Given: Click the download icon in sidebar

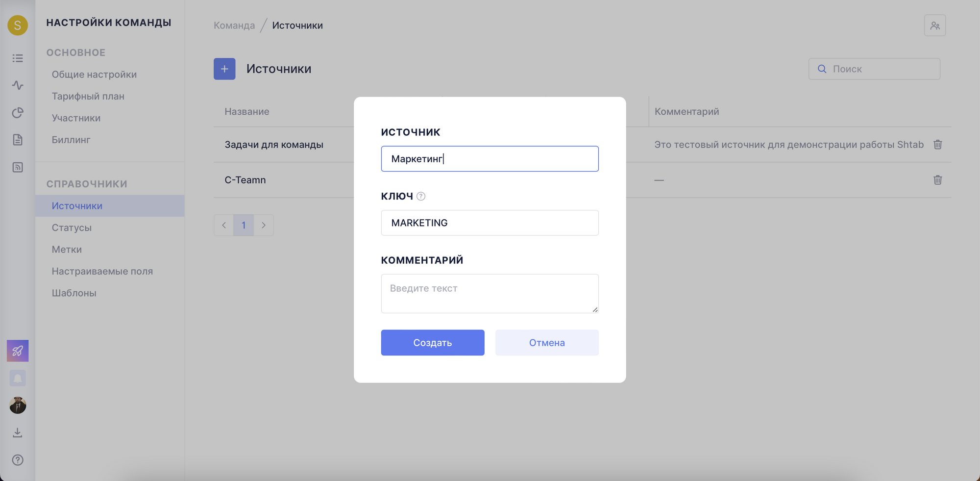Looking at the screenshot, I should (x=18, y=432).
